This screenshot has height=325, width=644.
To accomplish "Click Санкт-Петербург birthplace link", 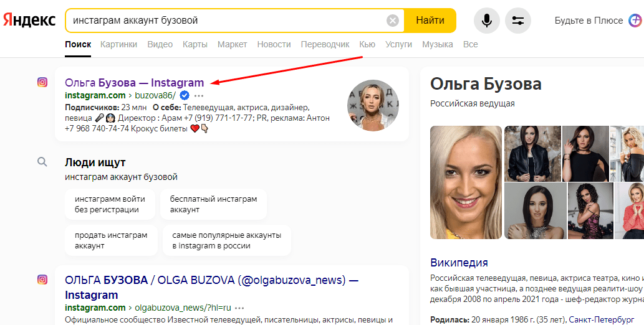I will 602,319.
